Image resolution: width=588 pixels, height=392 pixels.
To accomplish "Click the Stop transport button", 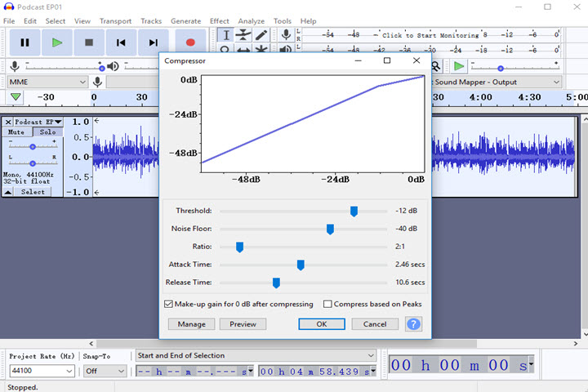I will (89, 42).
